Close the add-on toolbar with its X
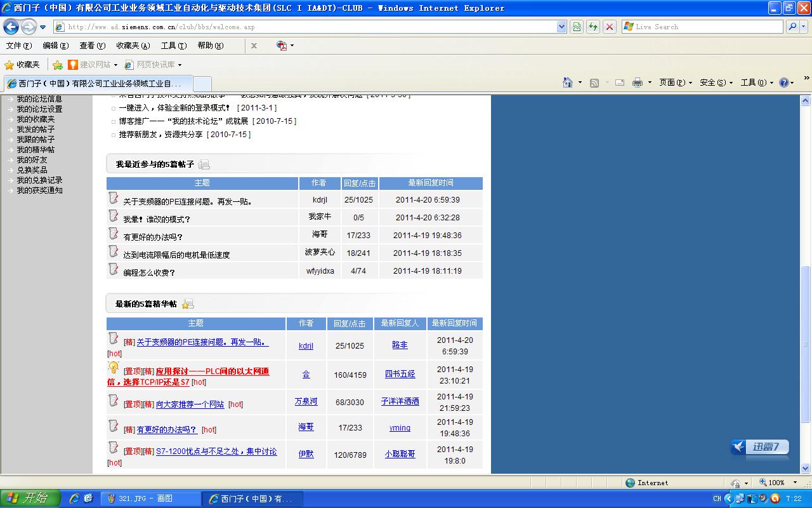 click(254, 46)
